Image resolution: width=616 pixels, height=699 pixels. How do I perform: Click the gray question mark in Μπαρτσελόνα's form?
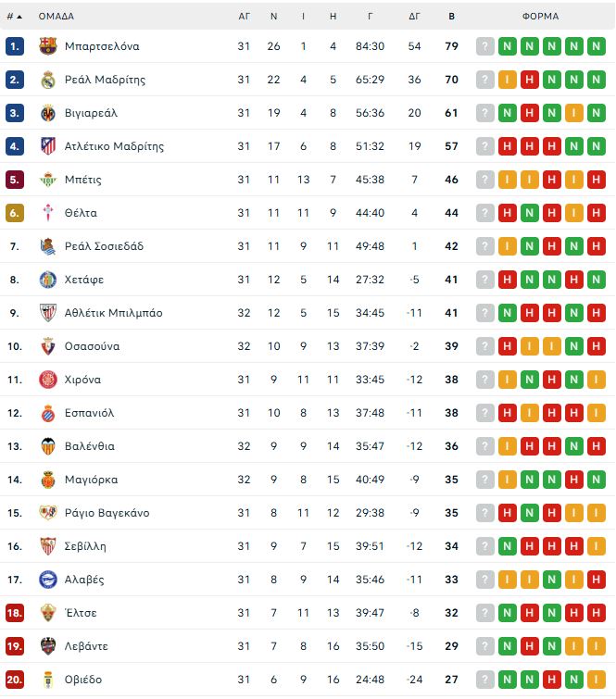click(484, 46)
